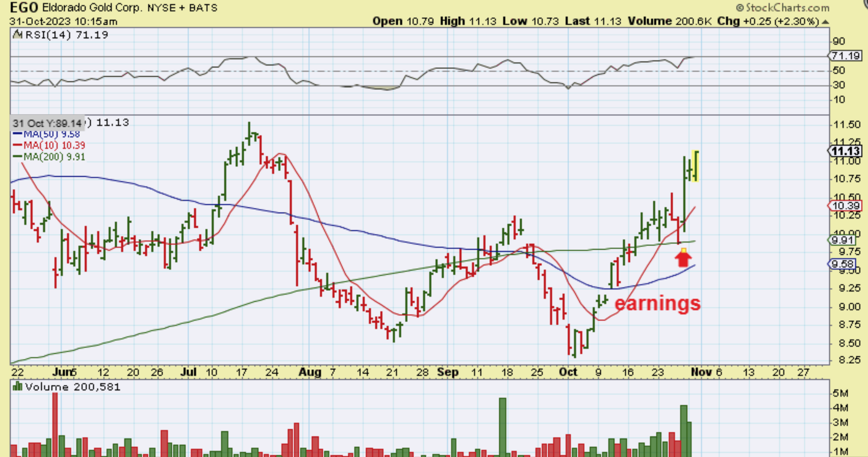The width and height of the screenshot is (868, 457).
Task: Click the green 9.91 moving-average price tag
Action: tap(842, 240)
